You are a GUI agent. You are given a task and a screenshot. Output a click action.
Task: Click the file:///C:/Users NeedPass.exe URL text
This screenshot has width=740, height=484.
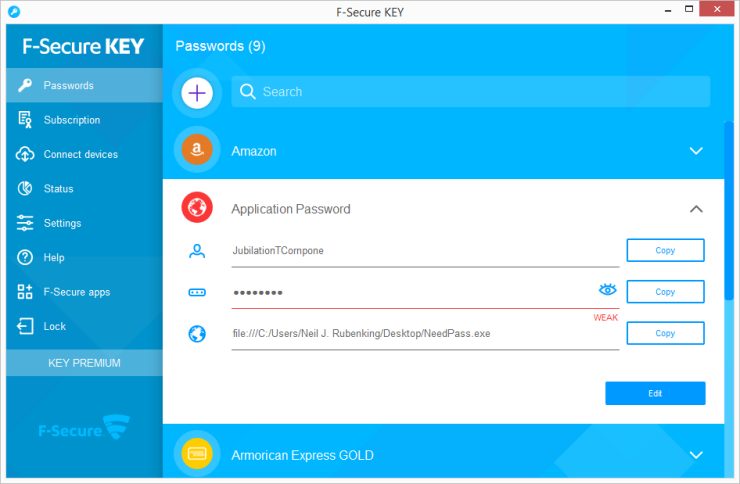click(x=362, y=334)
